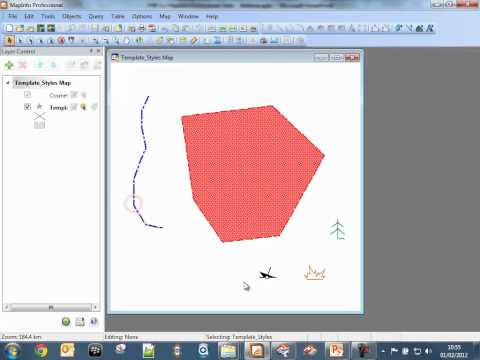Open the Map menu
This screenshot has height=360, width=480.
point(165,16)
